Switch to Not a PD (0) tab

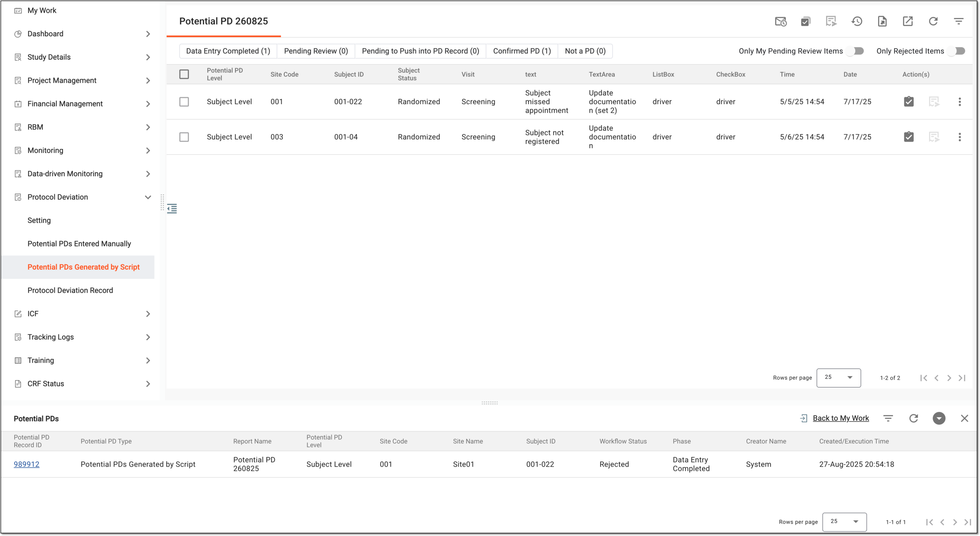coord(585,51)
